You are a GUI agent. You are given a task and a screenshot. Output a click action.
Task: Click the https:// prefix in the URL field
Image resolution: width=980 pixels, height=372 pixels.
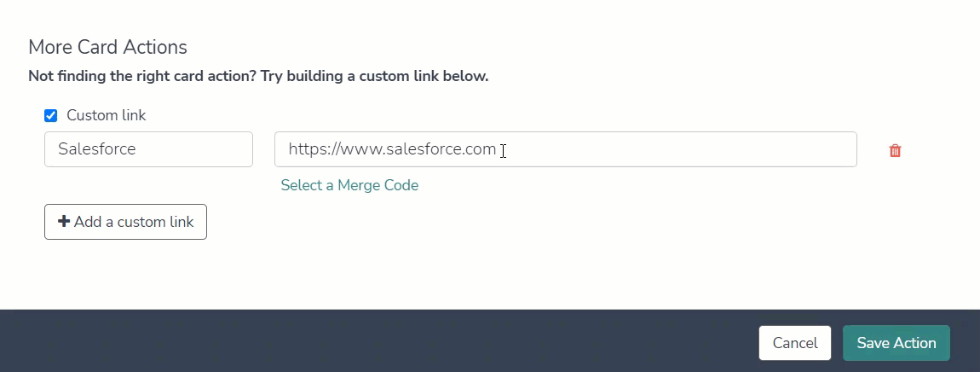click(x=313, y=149)
